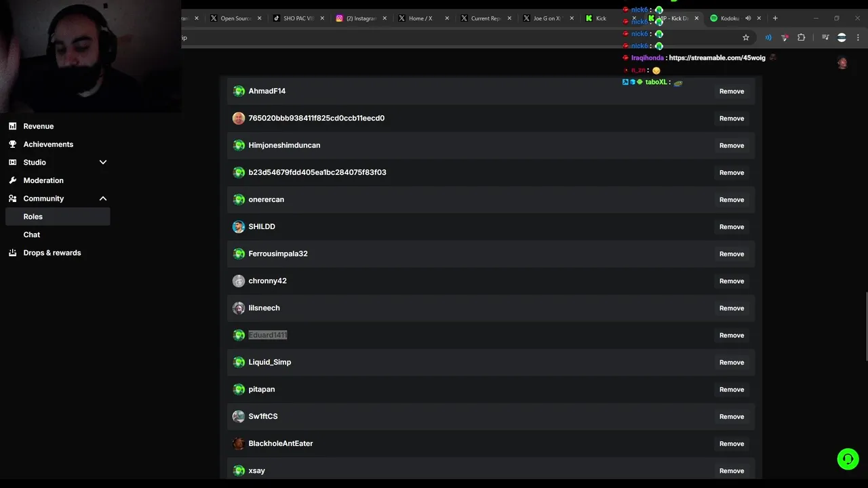This screenshot has width=868, height=488.
Task: Remove SHILDD from the role list
Action: tap(731, 227)
